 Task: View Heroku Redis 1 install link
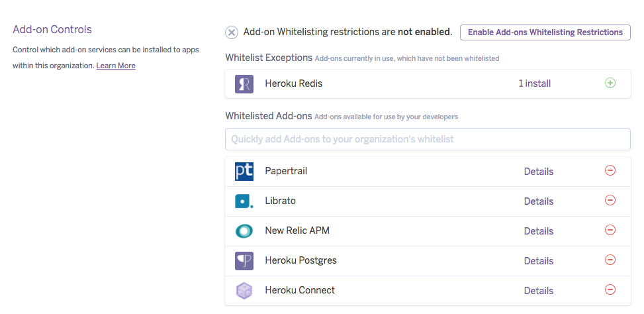(534, 83)
